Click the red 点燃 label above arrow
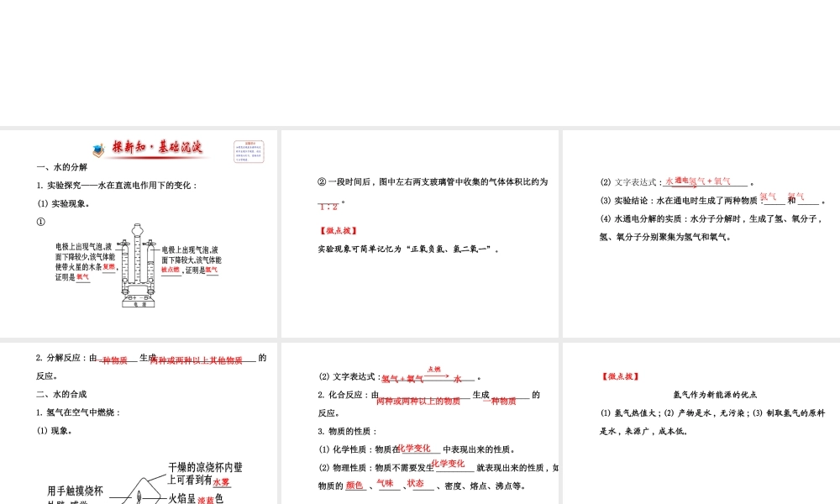The image size is (840, 504). [434, 369]
